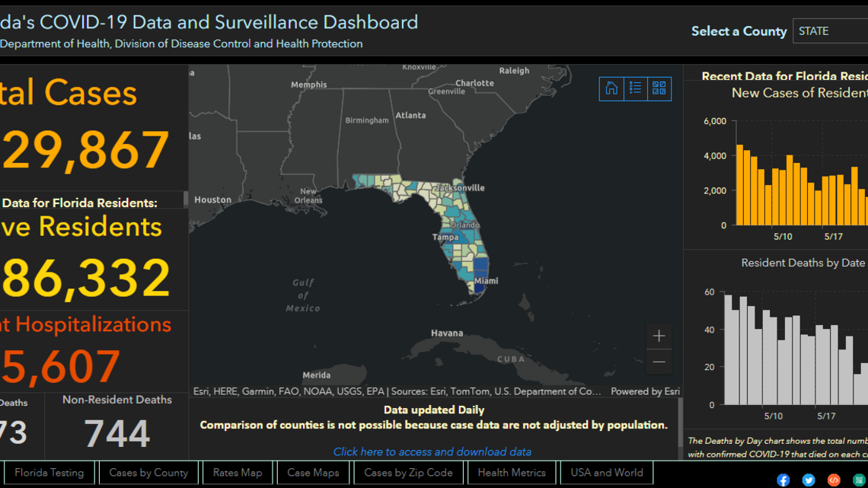Share dashboard on Facebook
The image size is (868, 488).
[x=783, y=480]
